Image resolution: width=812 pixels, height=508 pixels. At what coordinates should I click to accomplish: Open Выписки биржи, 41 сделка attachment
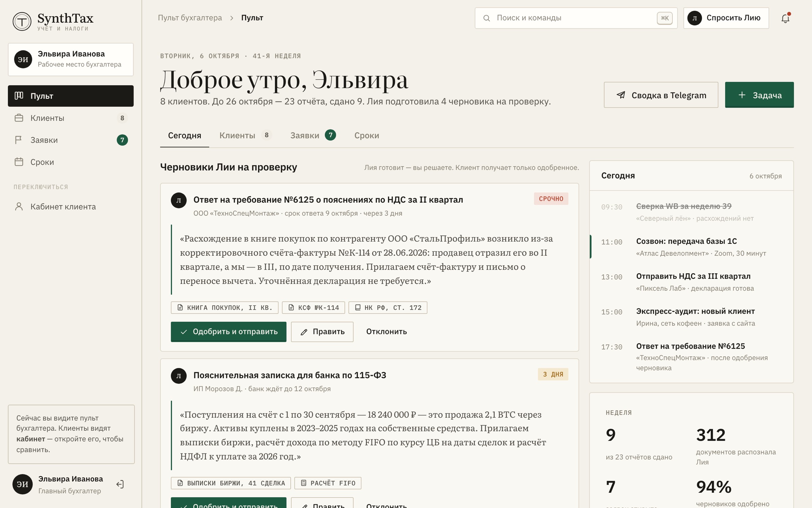(x=231, y=483)
